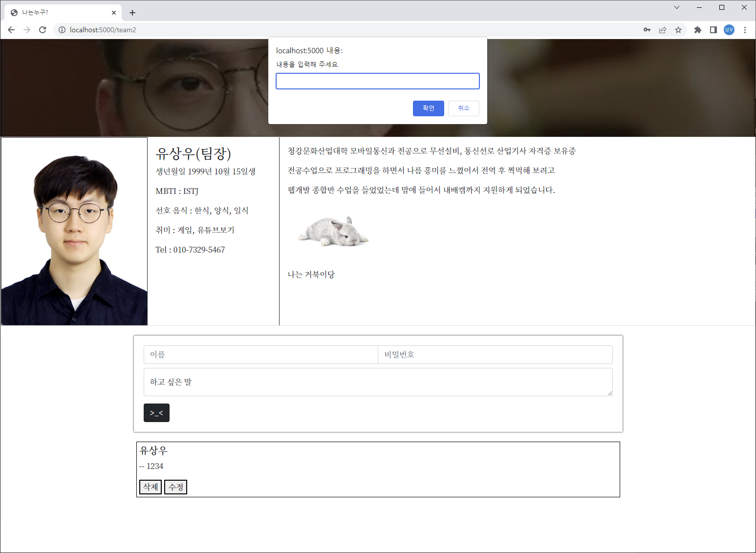Image resolution: width=756 pixels, height=553 pixels.
Task: Delete the 유상우 comment with 삭제
Action: tap(151, 487)
